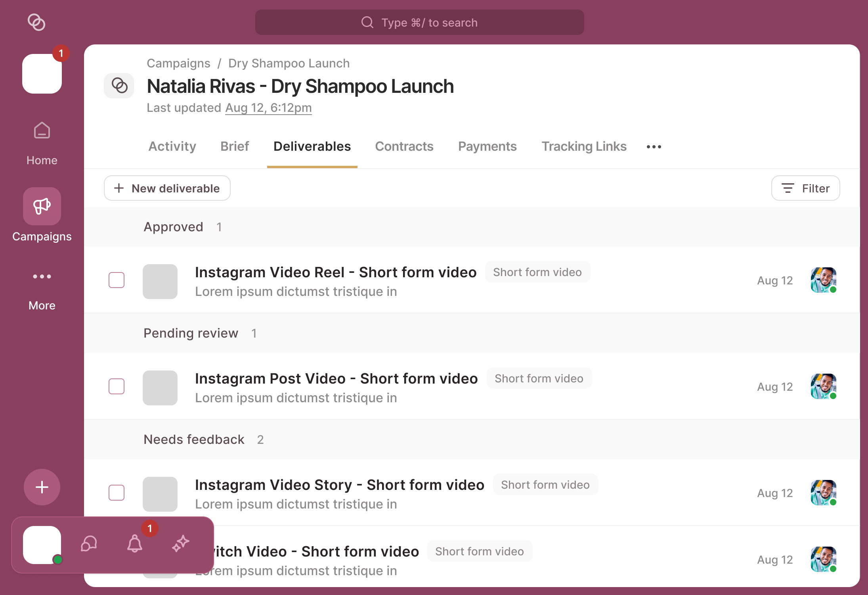Check the Instagram Video Story checkbox

coord(116,493)
